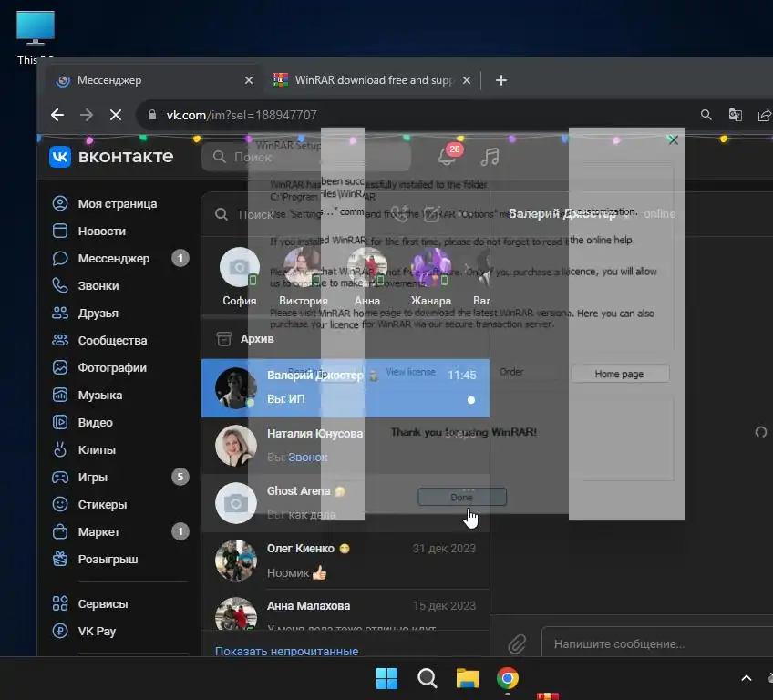Image resolution: width=773 pixels, height=700 pixels.
Task: Open Маркет section
Action: 86,532
